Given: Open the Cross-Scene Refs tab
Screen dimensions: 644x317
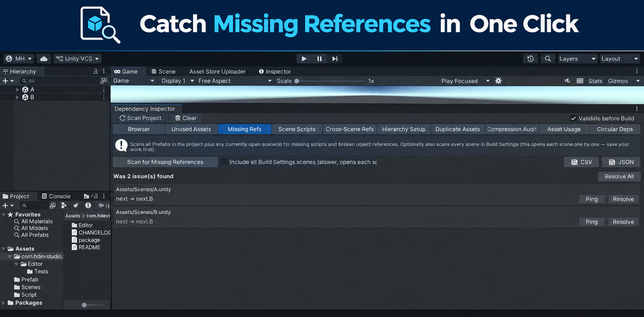Looking at the screenshot, I should (x=349, y=129).
